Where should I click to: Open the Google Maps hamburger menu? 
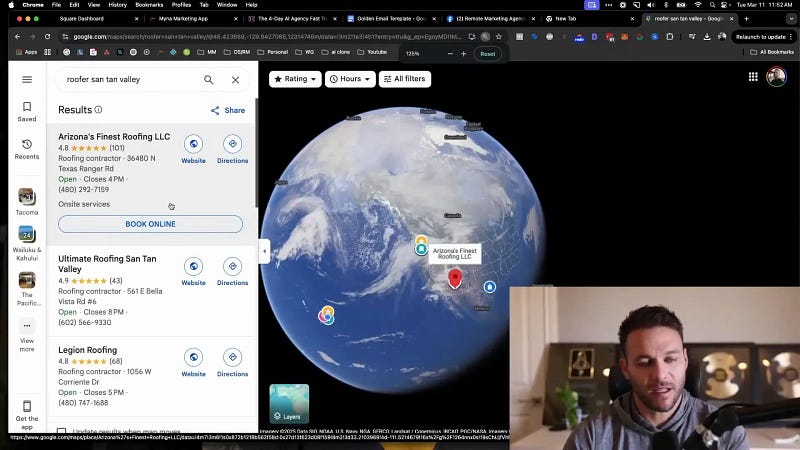tap(27, 80)
